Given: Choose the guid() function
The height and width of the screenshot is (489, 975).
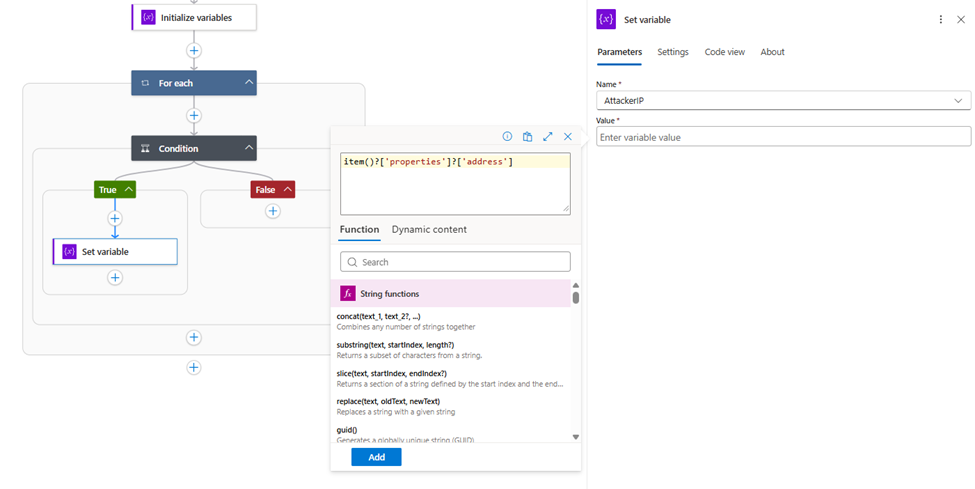Looking at the screenshot, I should click(x=450, y=434).
